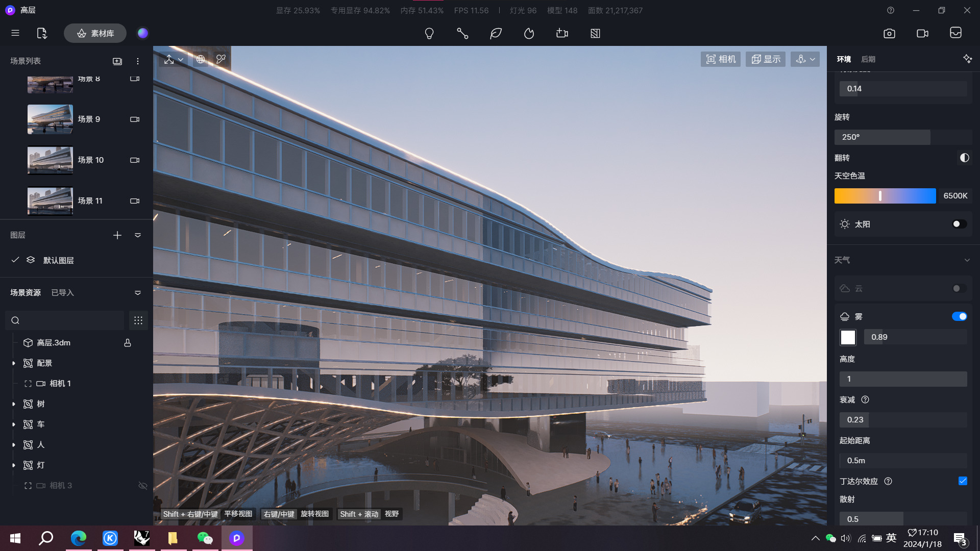Open the video render icon
Viewport: 980px width, 551px height.
point(922,34)
